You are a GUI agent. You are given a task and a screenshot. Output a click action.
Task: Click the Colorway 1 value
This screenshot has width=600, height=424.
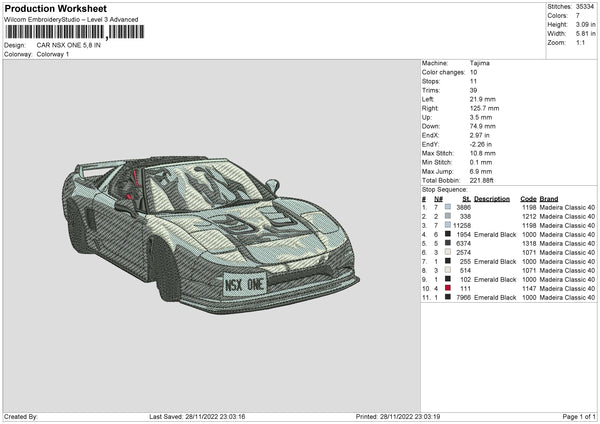coord(51,54)
